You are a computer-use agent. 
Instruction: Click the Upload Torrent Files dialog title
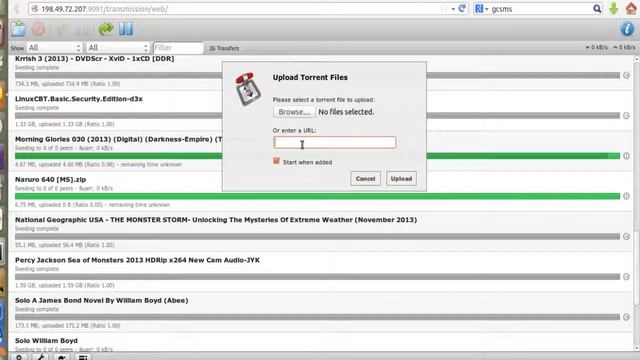pos(310,77)
